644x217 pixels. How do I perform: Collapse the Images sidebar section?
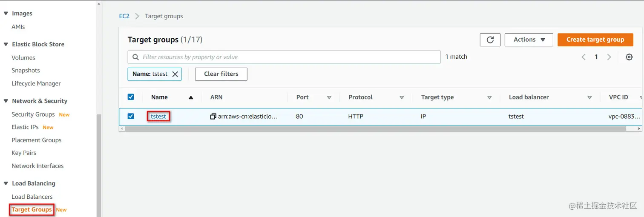point(6,14)
